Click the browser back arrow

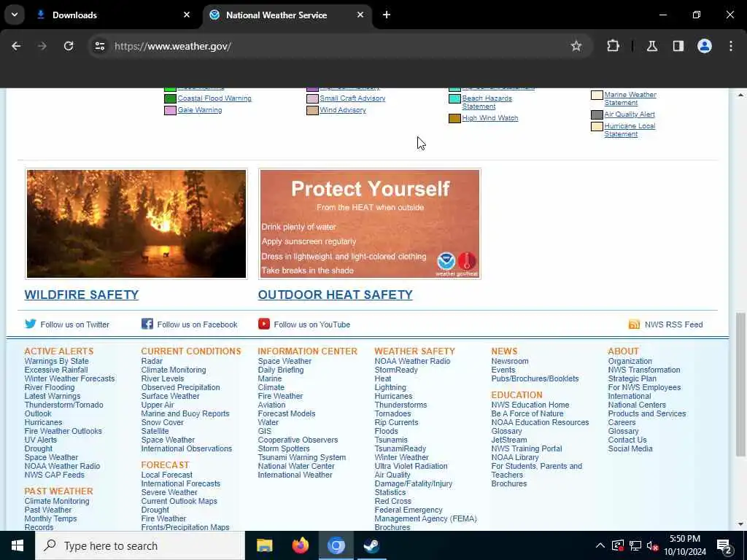(x=16, y=46)
